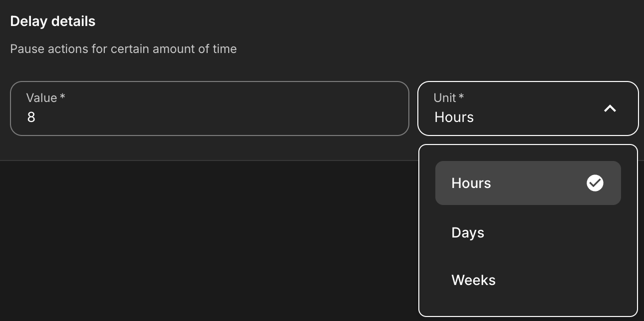Click the Delay details heading
644x321 pixels.
tap(52, 21)
